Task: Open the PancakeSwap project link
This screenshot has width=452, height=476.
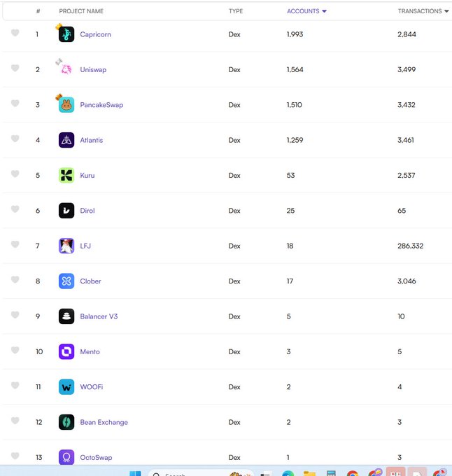Action: tap(101, 105)
